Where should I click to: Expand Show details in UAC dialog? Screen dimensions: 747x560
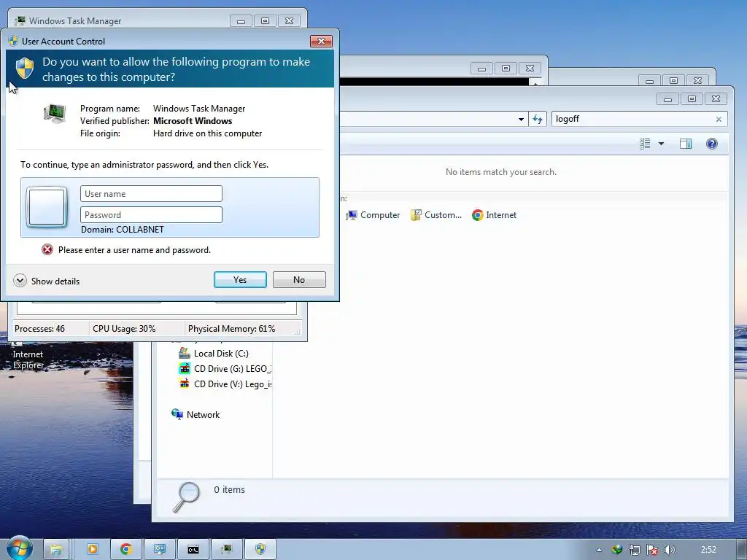pyautogui.click(x=47, y=281)
